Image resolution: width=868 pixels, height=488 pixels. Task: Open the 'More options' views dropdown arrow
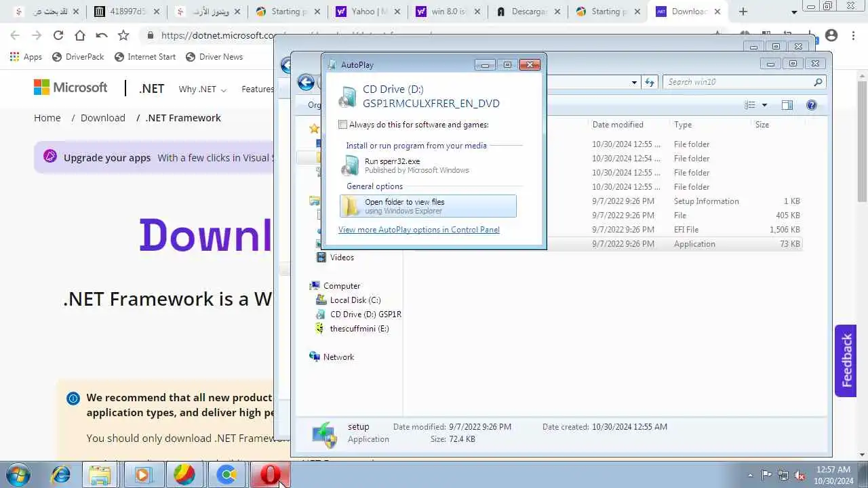pos(764,105)
